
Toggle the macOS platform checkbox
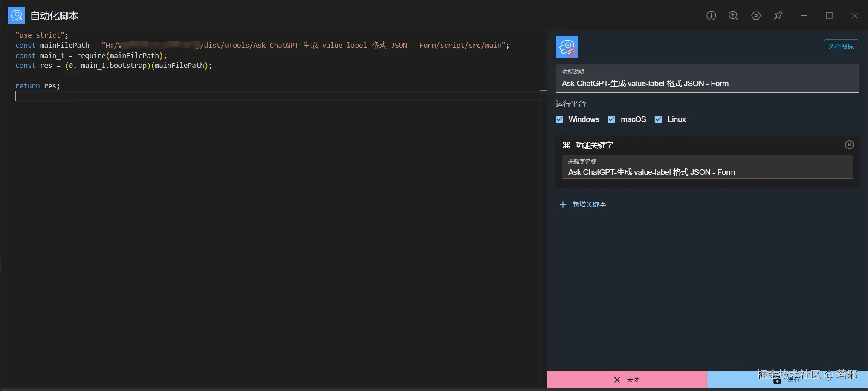pyautogui.click(x=611, y=119)
